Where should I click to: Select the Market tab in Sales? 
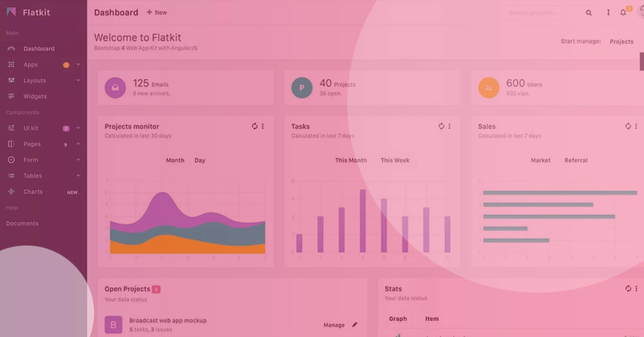click(x=540, y=160)
